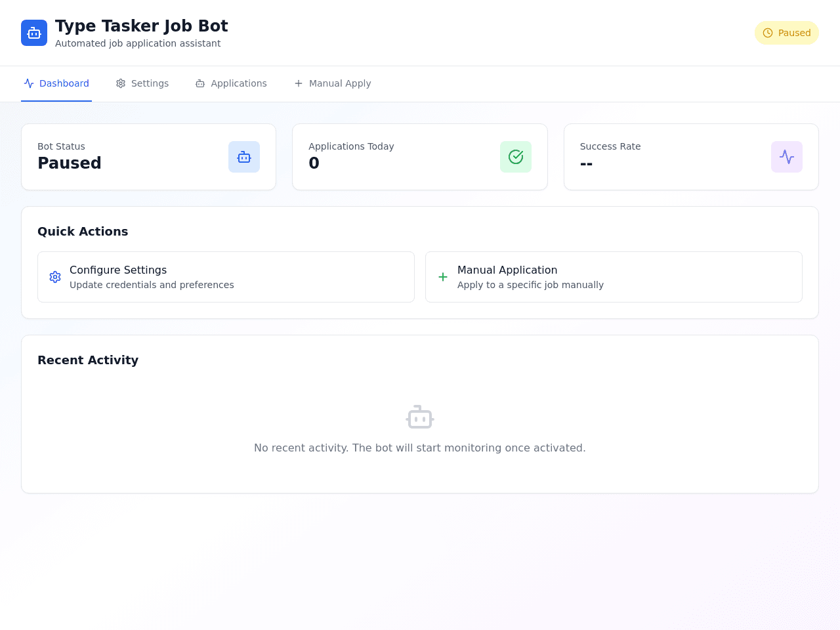Click the purple activity icon in Success Rate card
Screen dimensions: 840x630
787,157
